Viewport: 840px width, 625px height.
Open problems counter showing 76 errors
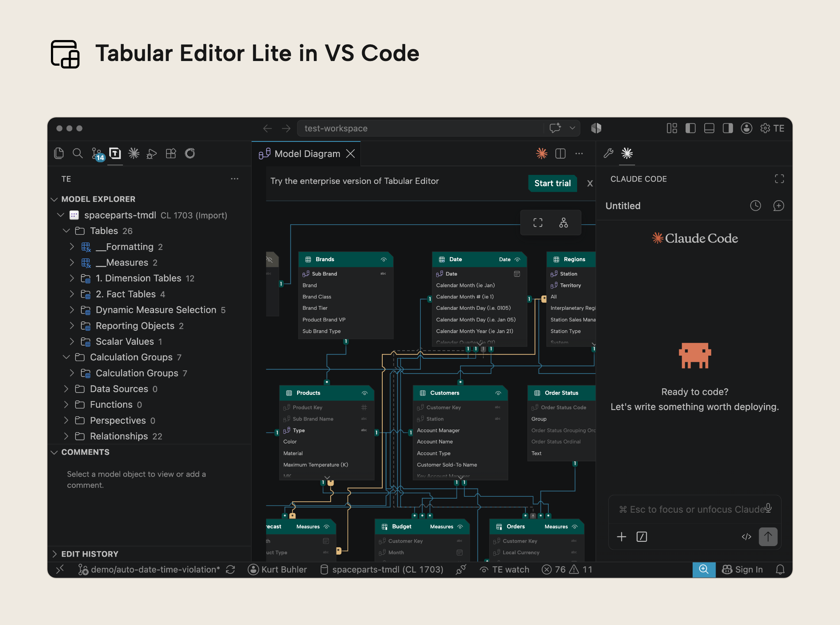567,569
